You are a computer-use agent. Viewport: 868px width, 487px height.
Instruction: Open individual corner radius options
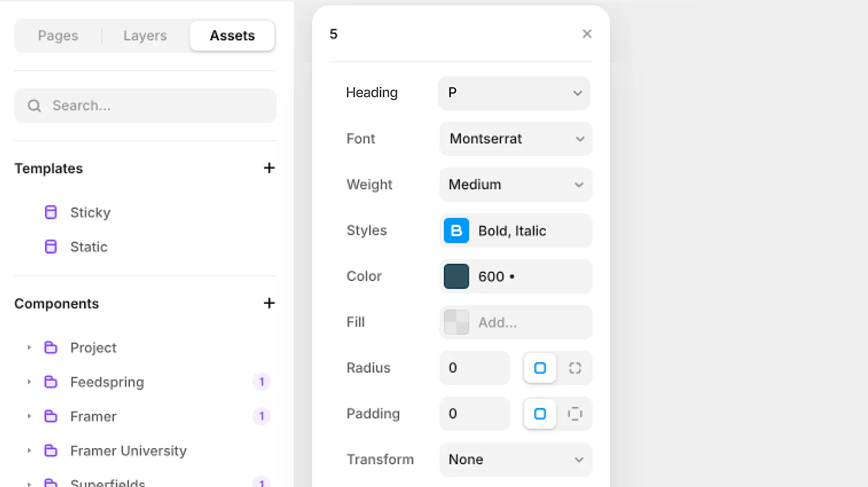click(575, 368)
